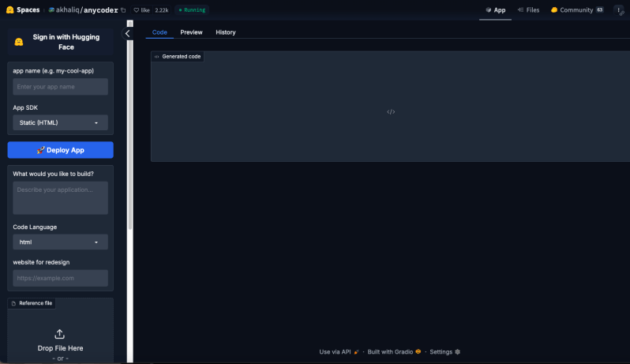Viewport: 630px width, 364px height.
Task: Open the App SDK dropdown
Action: coord(60,123)
